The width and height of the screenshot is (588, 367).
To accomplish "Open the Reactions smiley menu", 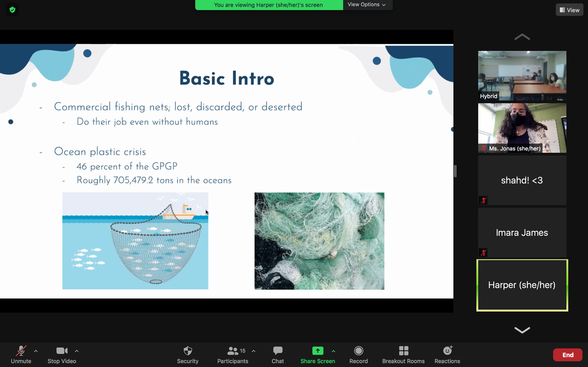I will click(x=447, y=354).
